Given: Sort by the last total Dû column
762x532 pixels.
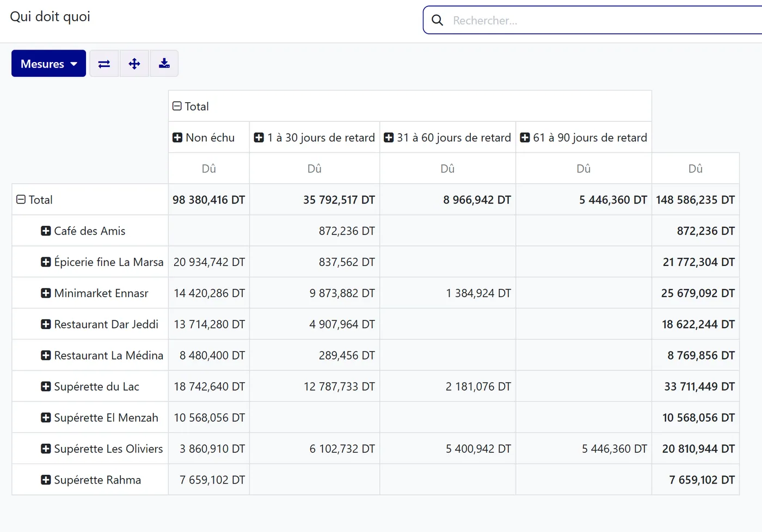Looking at the screenshot, I should pos(696,169).
